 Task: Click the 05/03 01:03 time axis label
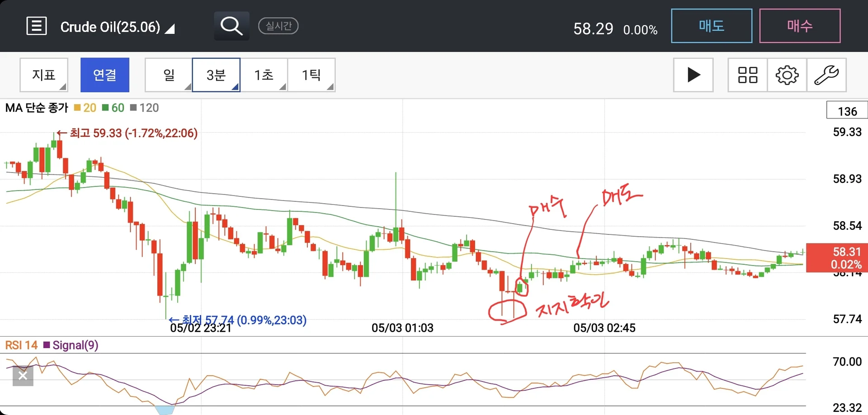coord(402,328)
